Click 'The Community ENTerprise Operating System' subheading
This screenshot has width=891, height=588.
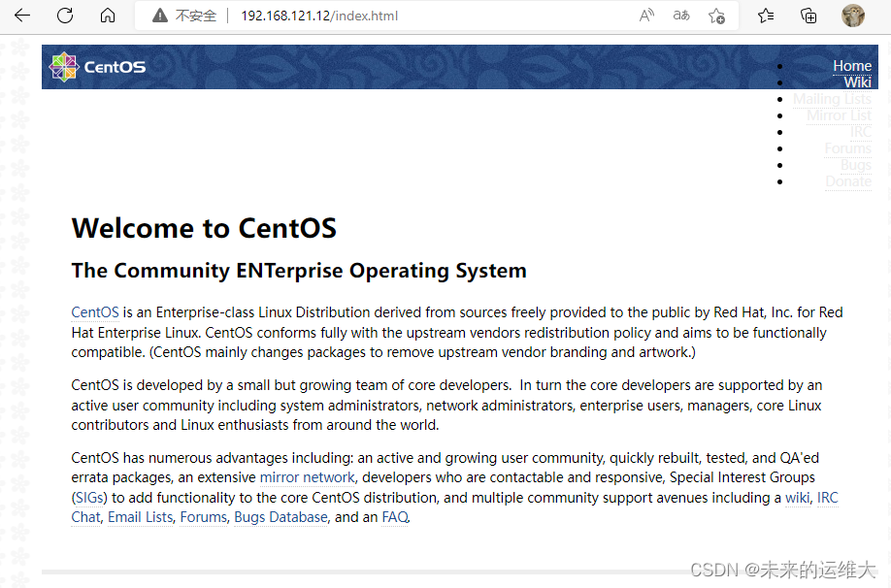click(x=299, y=271)
